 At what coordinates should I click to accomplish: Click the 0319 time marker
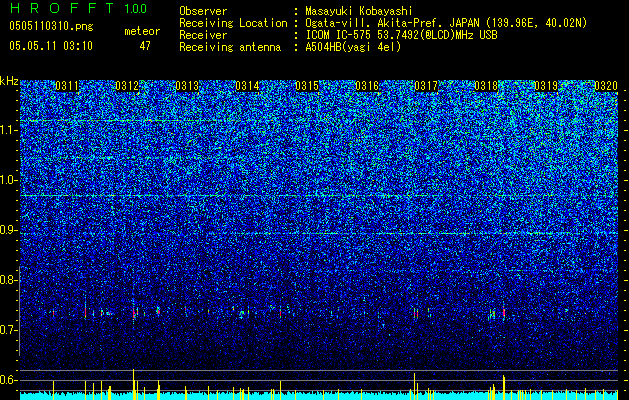(x=546, y=86)
